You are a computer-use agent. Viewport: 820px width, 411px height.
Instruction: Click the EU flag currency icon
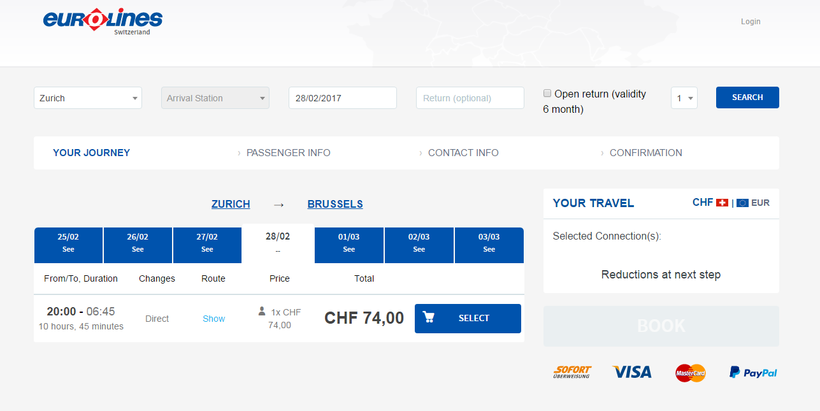click(743, 203)
